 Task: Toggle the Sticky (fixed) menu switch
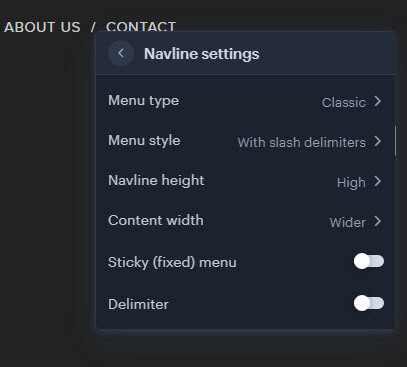369,261
